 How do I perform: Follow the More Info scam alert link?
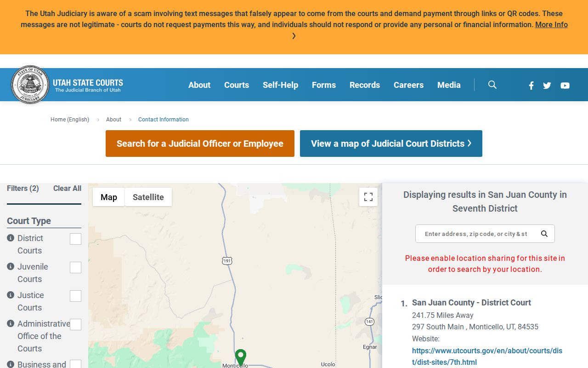[x=551, y=24]
